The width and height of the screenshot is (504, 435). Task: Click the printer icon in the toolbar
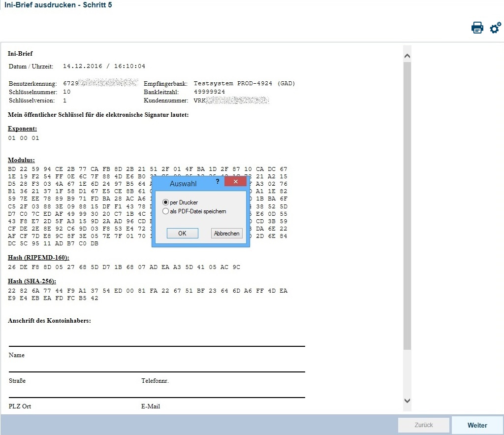[477, 28]
